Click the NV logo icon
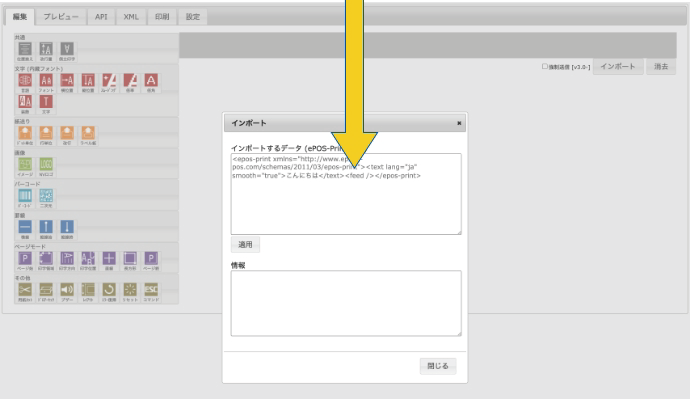This screenshot has height=400, width=690. (x=46, y=164)
